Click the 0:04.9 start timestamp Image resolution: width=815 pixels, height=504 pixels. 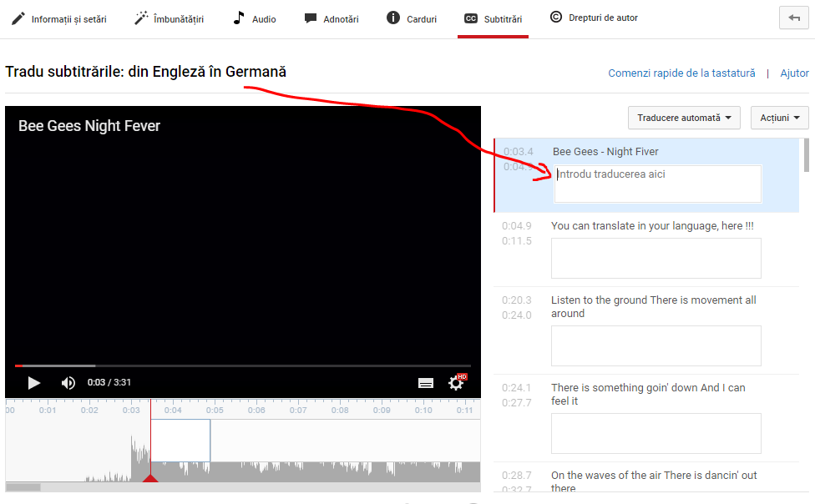[x=517, y=226]
